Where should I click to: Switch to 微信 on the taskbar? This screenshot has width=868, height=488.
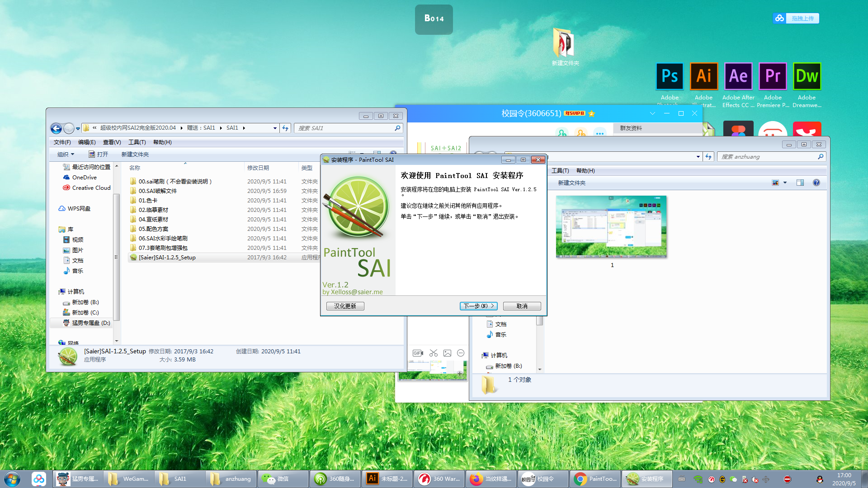tap(283, 479)
